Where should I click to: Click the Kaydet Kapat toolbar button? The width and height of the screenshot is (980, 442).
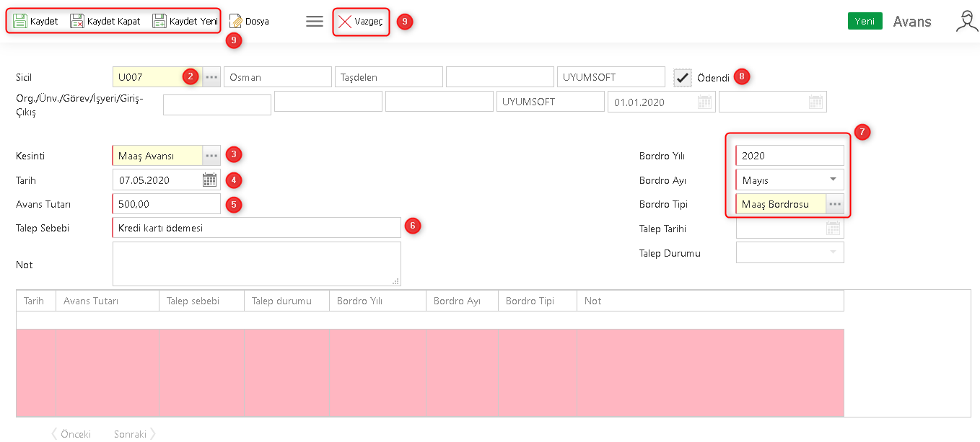click(x=105, y=21)
